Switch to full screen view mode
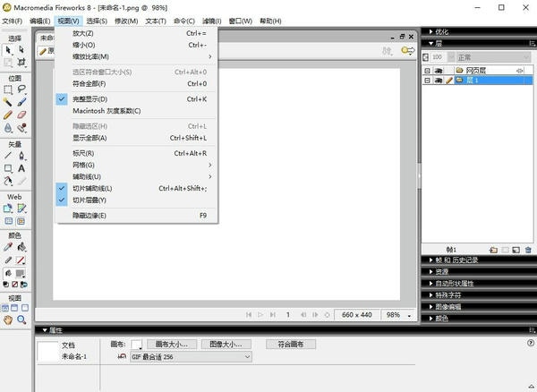This screenshot has width=537, height=392. (x=25, y=308)
